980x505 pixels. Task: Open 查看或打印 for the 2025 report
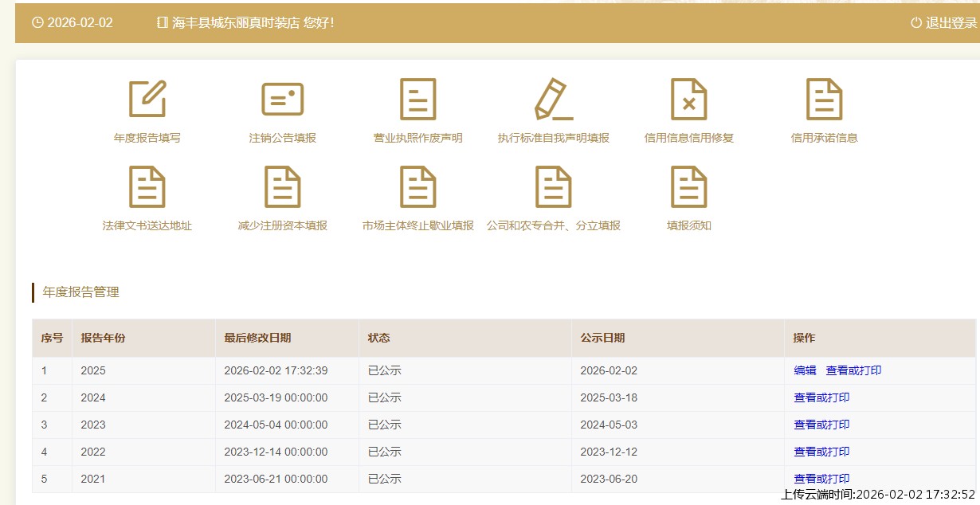click(x=853, y=370)
